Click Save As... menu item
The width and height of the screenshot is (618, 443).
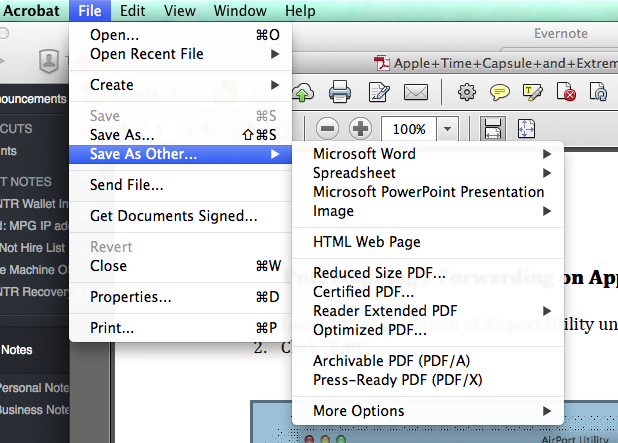tap(181, 135)
